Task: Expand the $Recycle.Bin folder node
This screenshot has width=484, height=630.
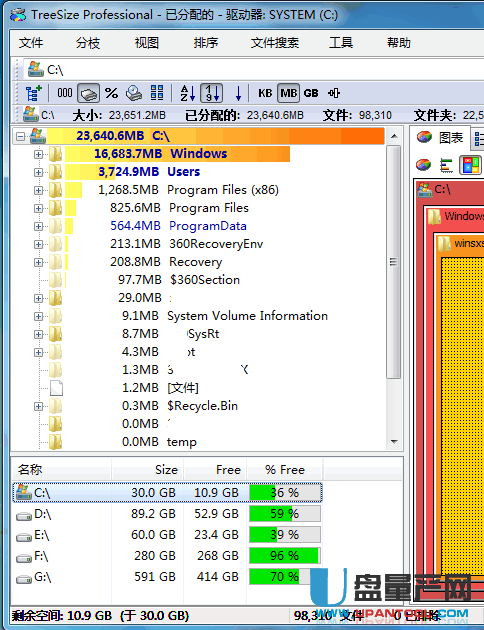Action: (38, 407)
